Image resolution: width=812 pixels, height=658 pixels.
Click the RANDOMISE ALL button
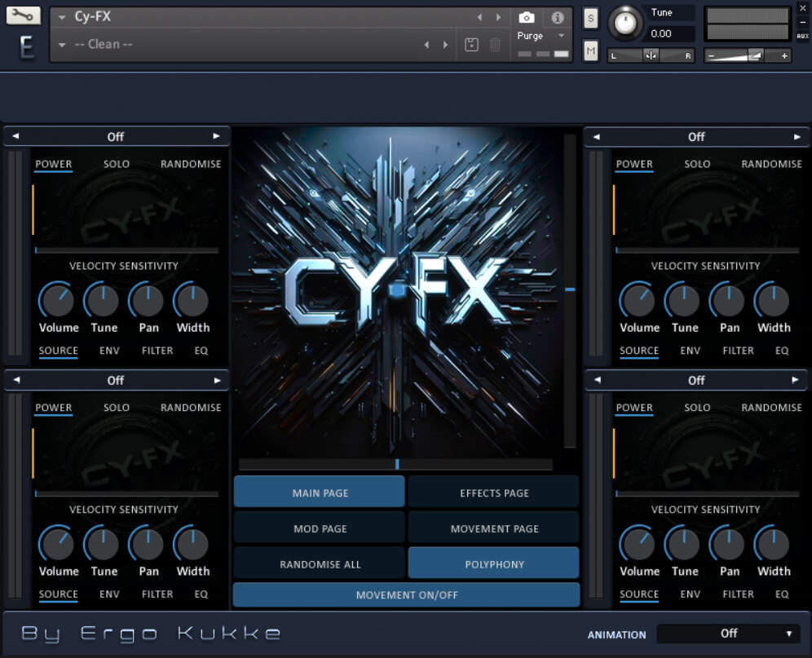pyautogui.click(x=319, y=563)
